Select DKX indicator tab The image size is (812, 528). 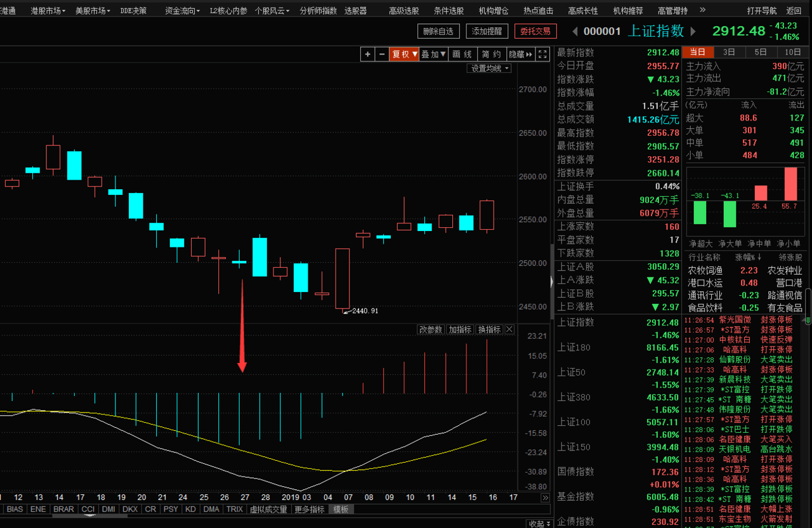(x=130, y=509)
